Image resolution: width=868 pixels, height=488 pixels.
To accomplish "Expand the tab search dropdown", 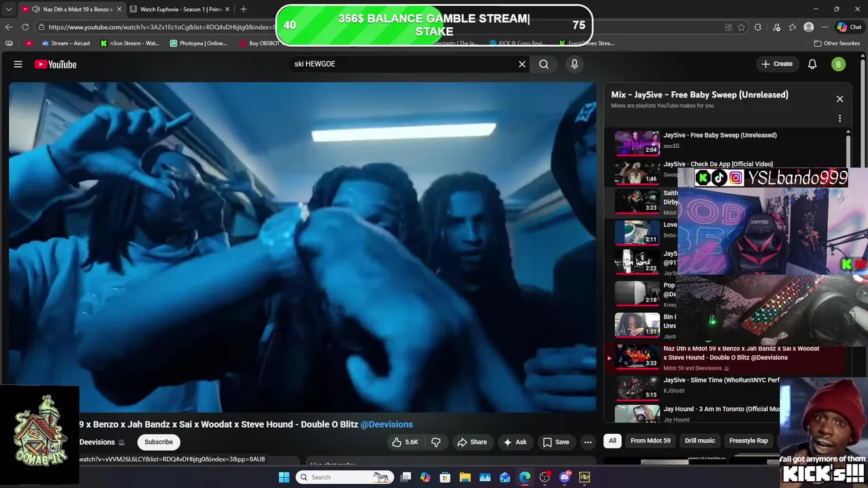I will tap(8, 9).
